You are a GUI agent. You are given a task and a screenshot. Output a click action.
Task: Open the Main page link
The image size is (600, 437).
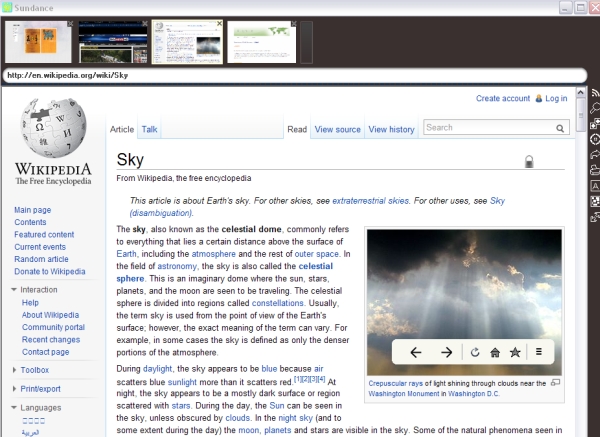click(33, 210)
